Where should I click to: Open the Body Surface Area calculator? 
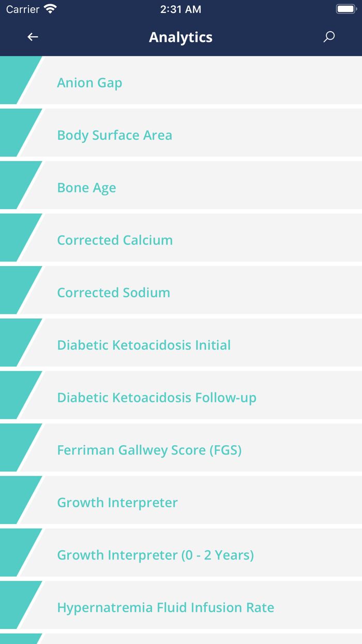tap(114, 135)
